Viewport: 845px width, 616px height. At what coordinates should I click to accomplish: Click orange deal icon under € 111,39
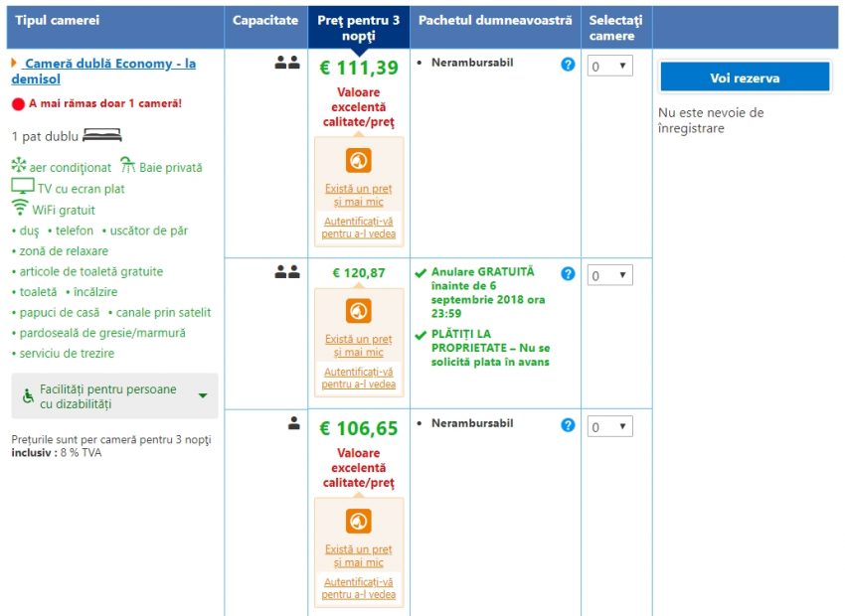(x=359, y=161)
